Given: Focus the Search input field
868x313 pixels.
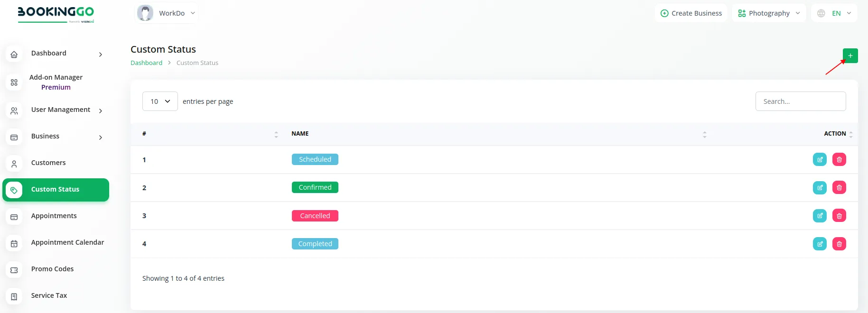Looking at the screenshot, I should pyautogui.click(x=800, y=101).
